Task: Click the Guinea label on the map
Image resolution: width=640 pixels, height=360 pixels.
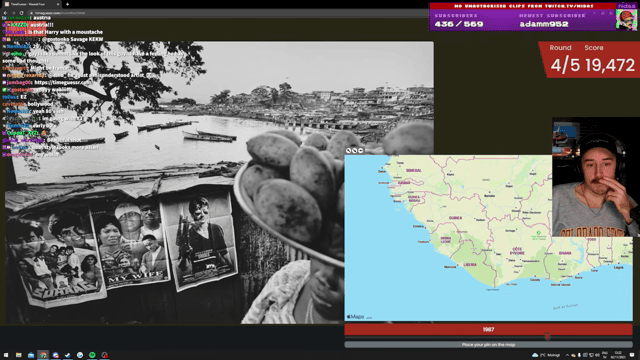Action: [x=455, y=218]
